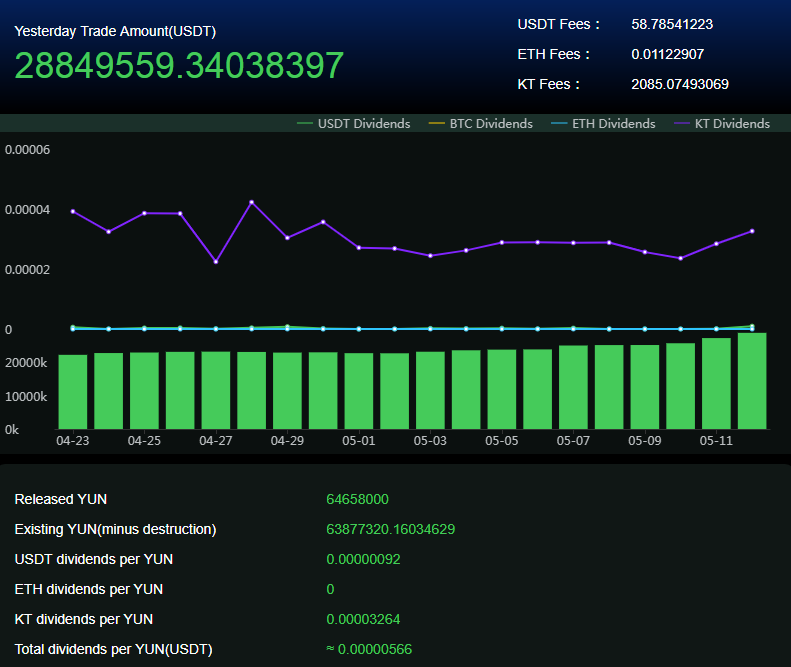Click the ETH Fees label
This screenshot has height=667, width=791.
[x=553, y=54]
